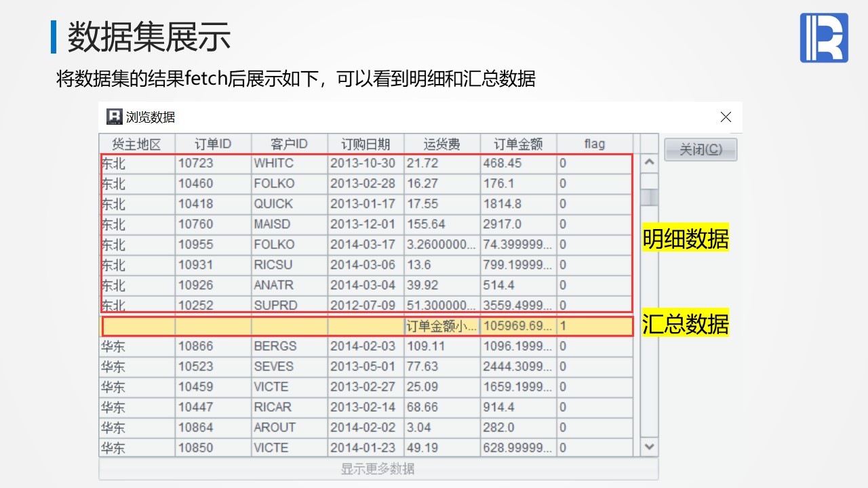The width and height of the screenshot is (868, 488).
Task: Click the customer cell BERGS
Action: [290, 346]
